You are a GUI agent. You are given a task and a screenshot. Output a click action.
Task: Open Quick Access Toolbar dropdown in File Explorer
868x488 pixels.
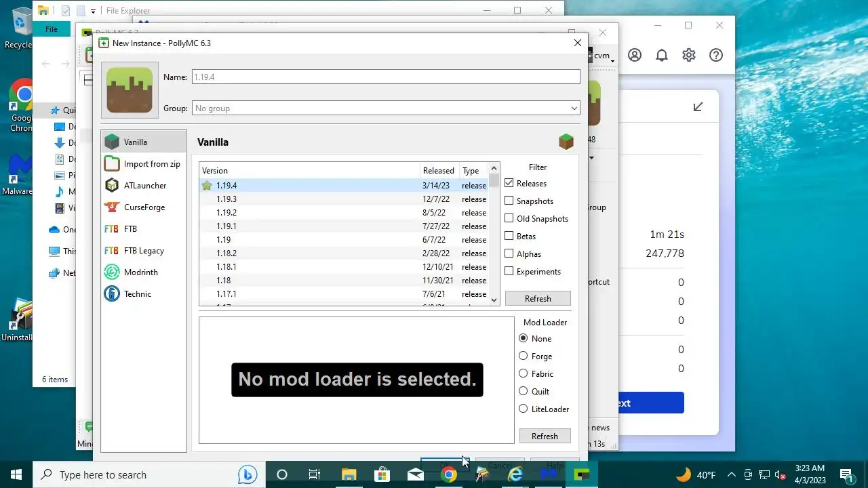(x=93, y=11)
